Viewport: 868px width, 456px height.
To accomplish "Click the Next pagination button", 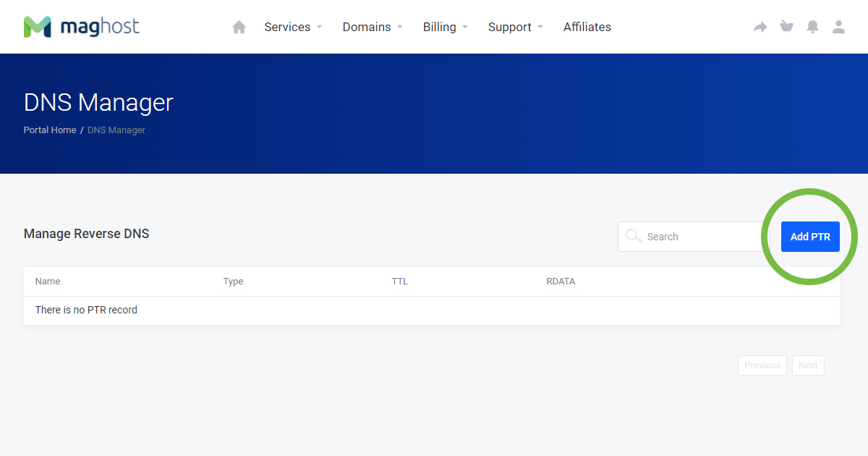I will click(x=808, y=366).
